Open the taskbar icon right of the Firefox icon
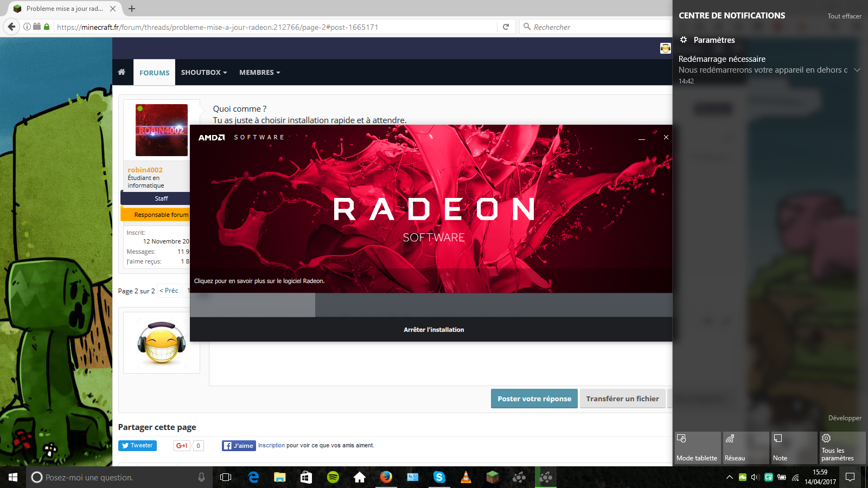868x488 pixels. point(413,477)
